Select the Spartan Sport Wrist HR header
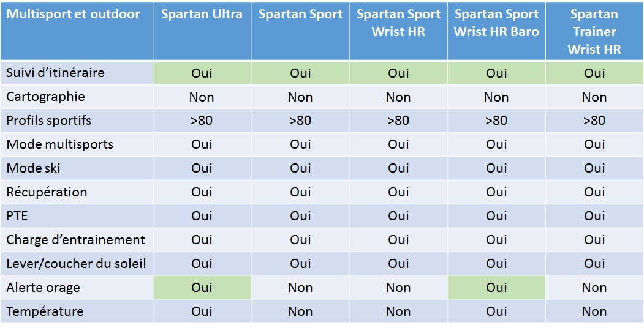The height and width of the screenshot is (328, 644). [x=398, y=23]
